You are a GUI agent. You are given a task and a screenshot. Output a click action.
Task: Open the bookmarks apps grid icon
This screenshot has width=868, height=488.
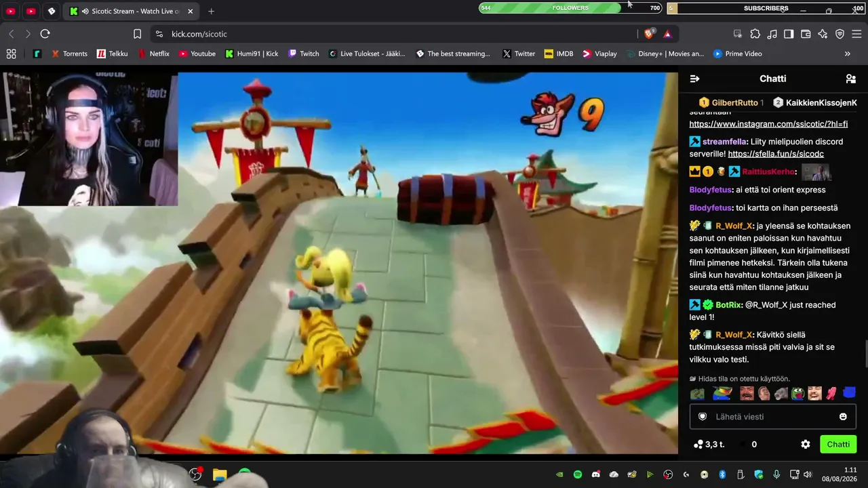coord(11,54)
